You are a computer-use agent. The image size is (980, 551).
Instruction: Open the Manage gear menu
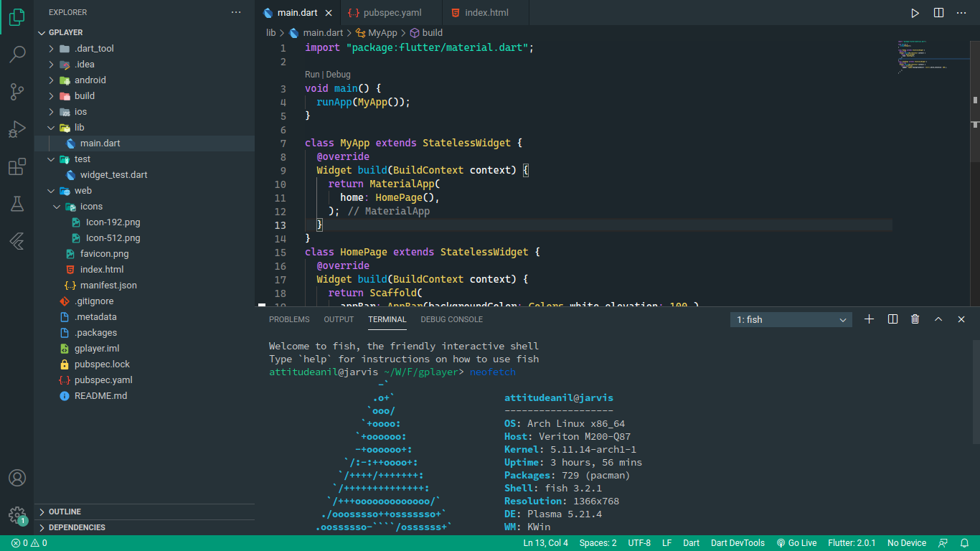17,514
